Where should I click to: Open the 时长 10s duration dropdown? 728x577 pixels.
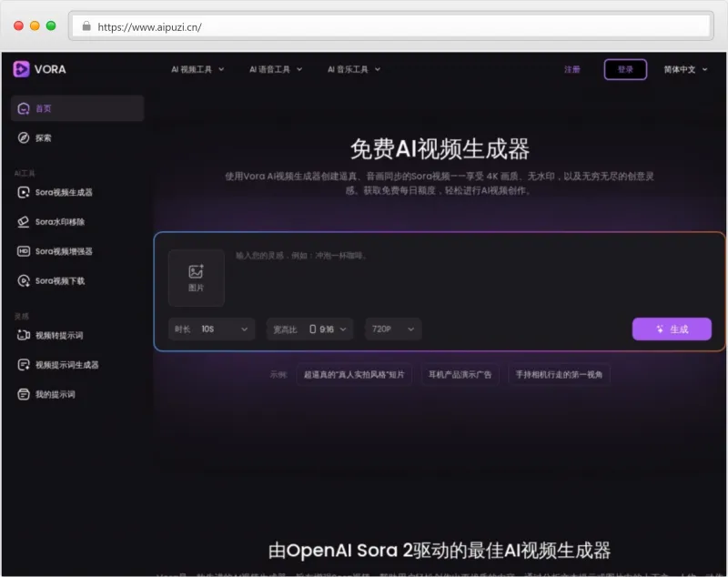pyautogui.click(x=211, y=329)
